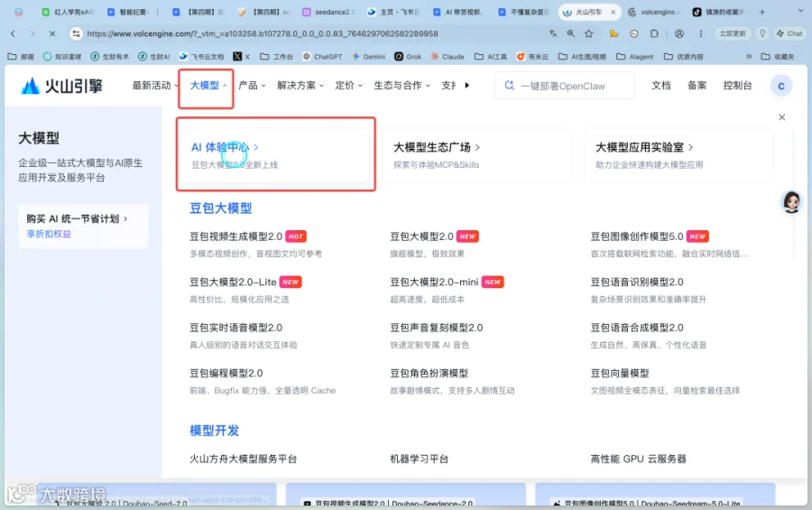Viewport: 812px width, 510px height.
Task: Stop page loading with X button
Action: [x=52, y=33]
